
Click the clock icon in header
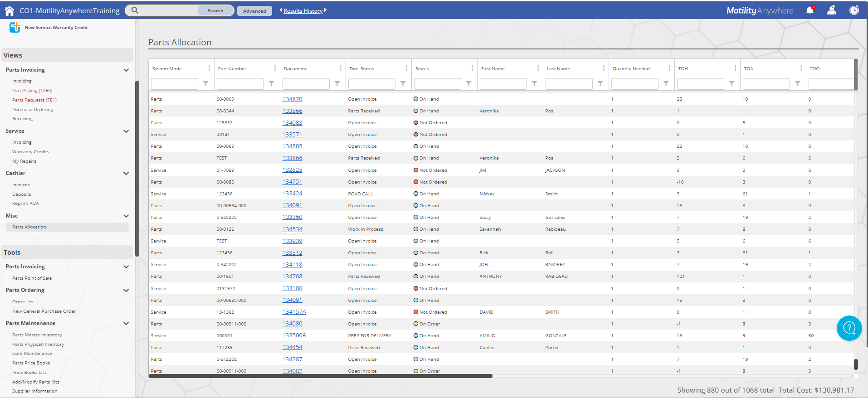[x=854, y=10]
